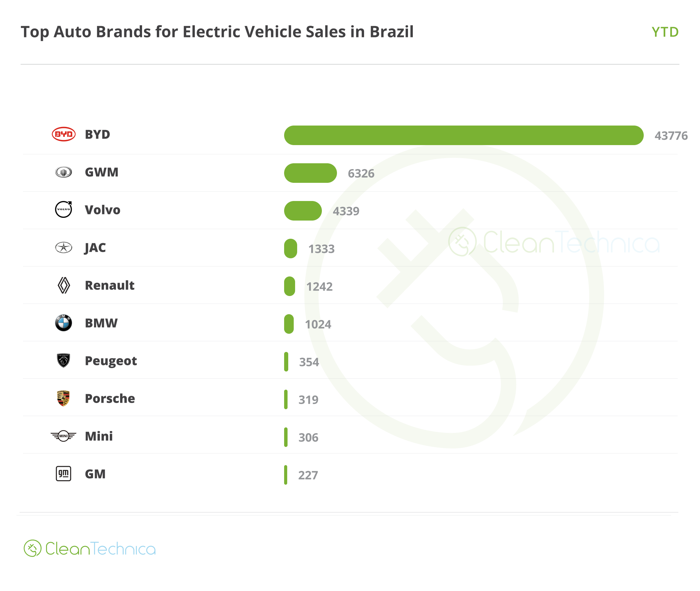The height and width of the screenshot is (591, 700).
Task: Click the YTD label
Action: 665,32
